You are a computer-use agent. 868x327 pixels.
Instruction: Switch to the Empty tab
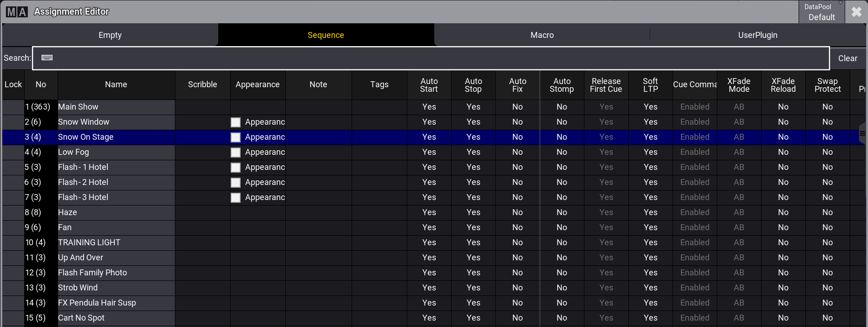pyautogui.click(x=110, y=35)
